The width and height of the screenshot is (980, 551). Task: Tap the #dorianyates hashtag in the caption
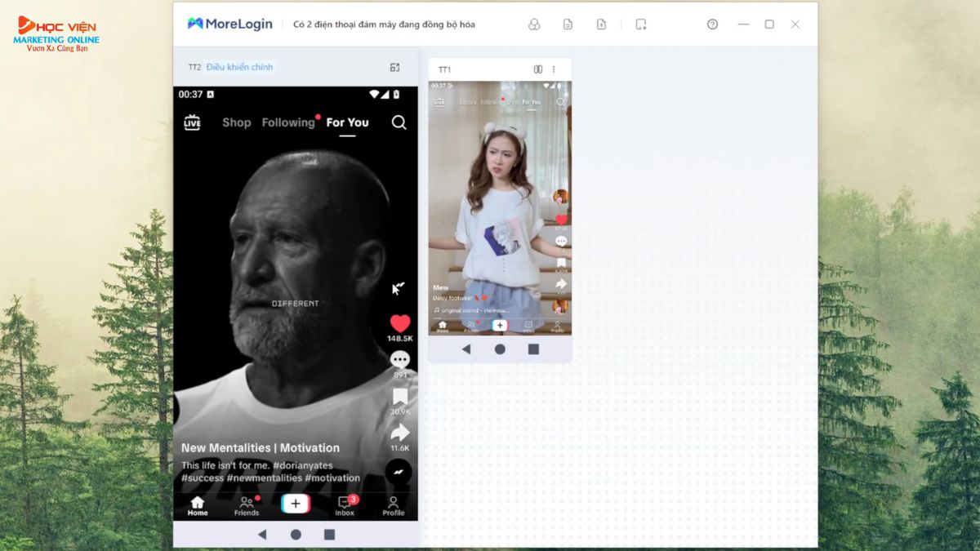coord(303,465)
